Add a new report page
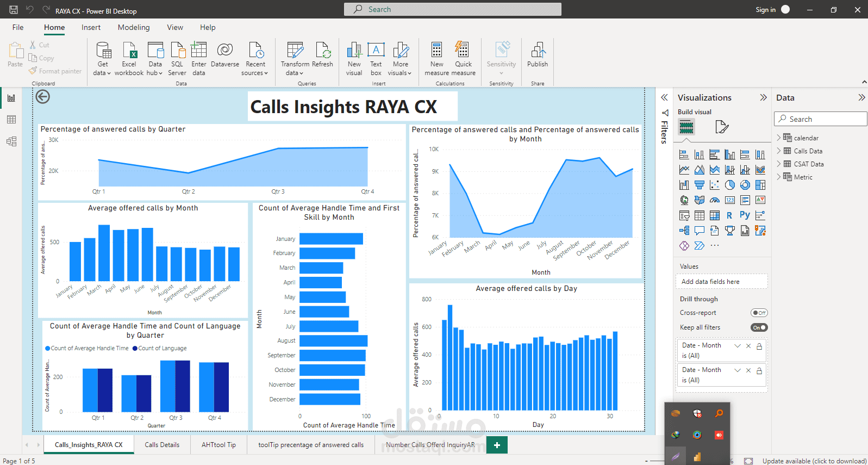868x465 pixels. tap(497, 445)
